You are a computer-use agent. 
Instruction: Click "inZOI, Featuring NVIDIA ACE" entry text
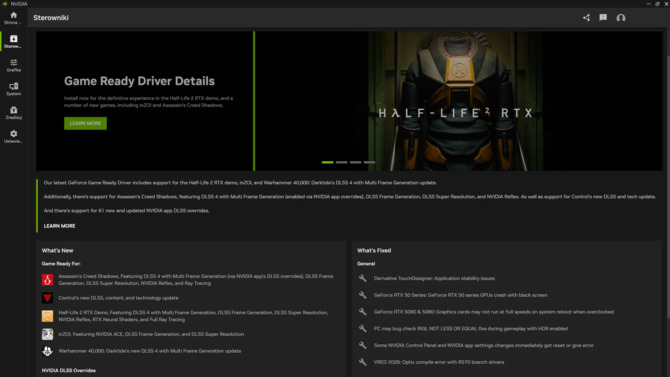(x=151, y=334)
